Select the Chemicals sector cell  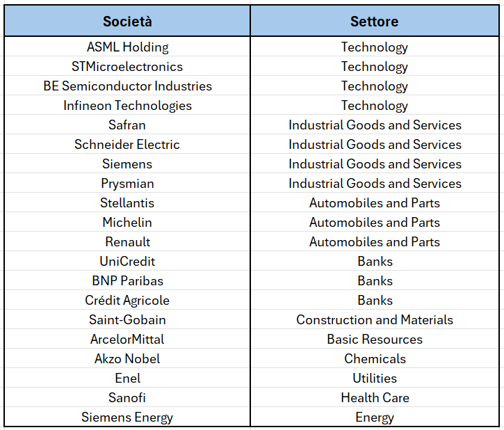point(375,359)
